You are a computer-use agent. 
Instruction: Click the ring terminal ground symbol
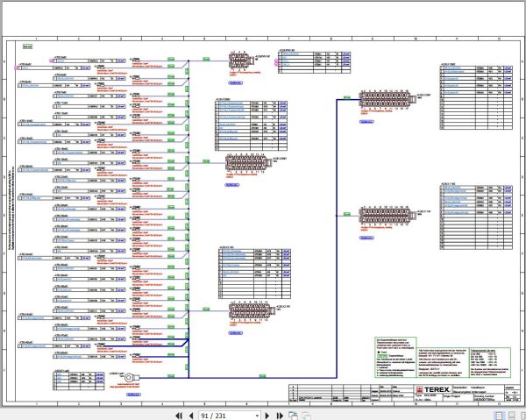pyautogui.click(x=131, y=378)
